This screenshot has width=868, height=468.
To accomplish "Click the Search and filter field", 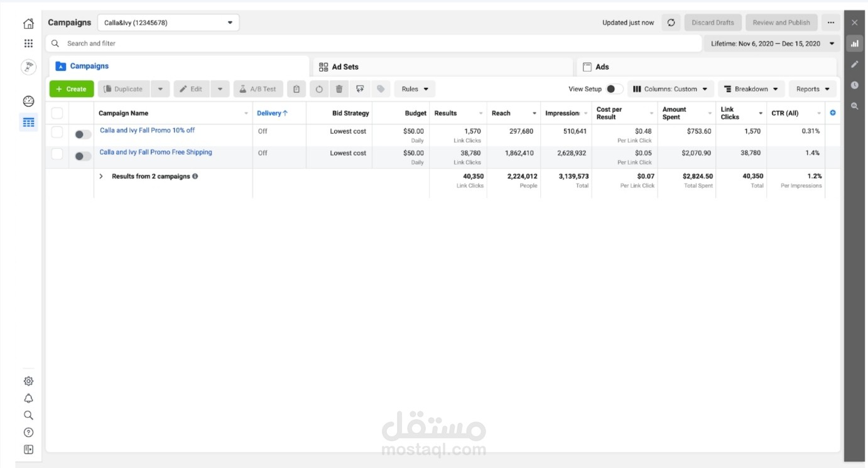I will pos(374,43).
